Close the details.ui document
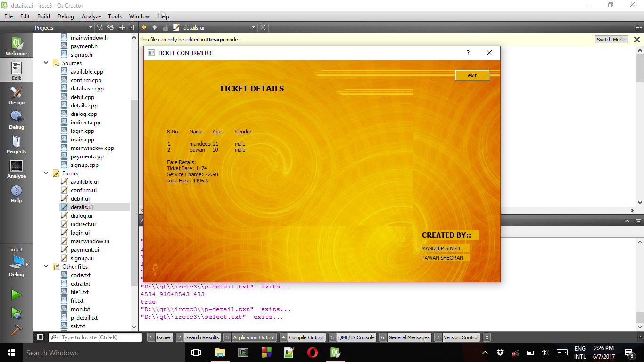644x362 pixels. (x=263, y=28)
